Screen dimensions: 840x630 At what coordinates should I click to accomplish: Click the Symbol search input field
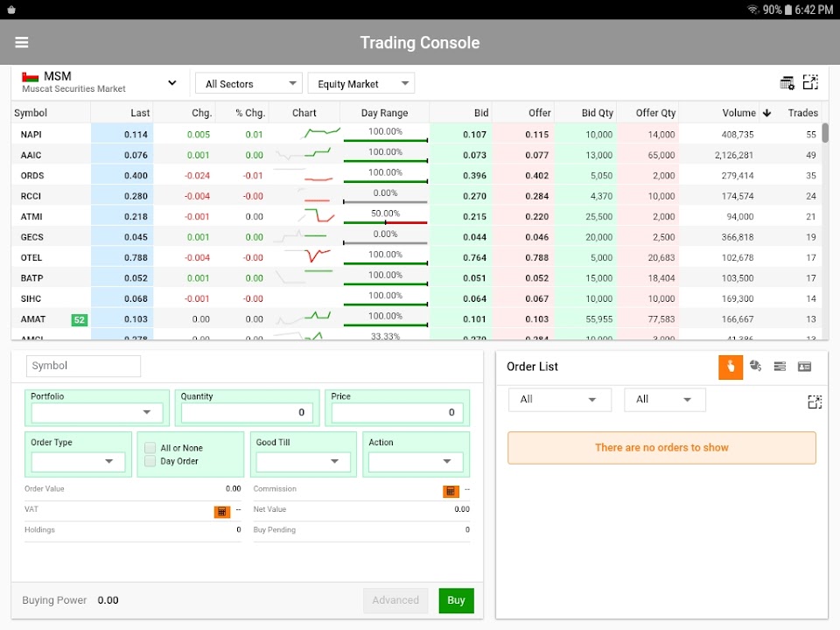pos(83,366)
